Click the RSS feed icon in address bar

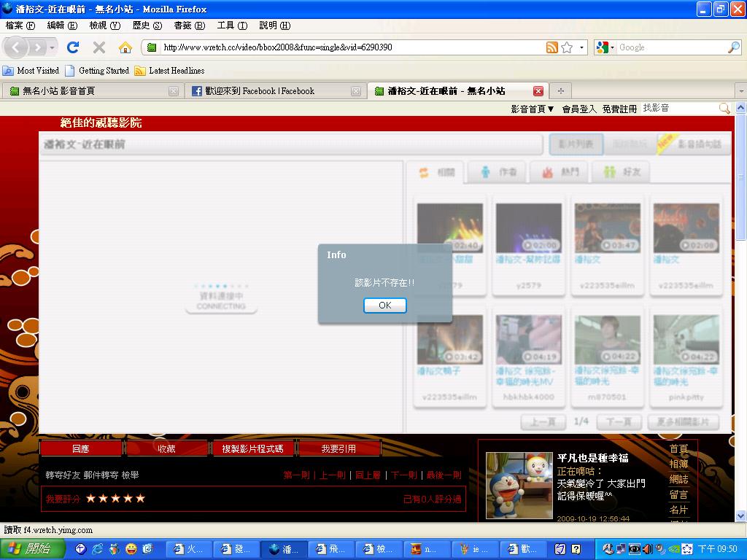click(552, 47)
